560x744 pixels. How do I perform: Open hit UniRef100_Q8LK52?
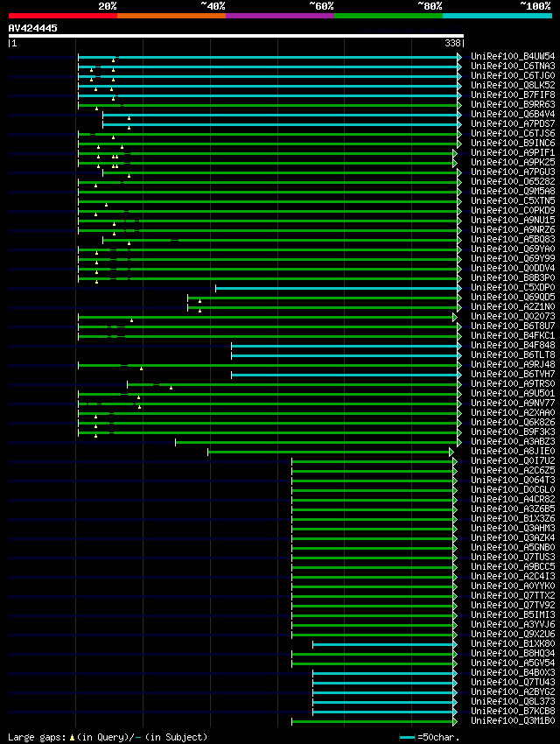pyautogui.click(x=513, y=86)
